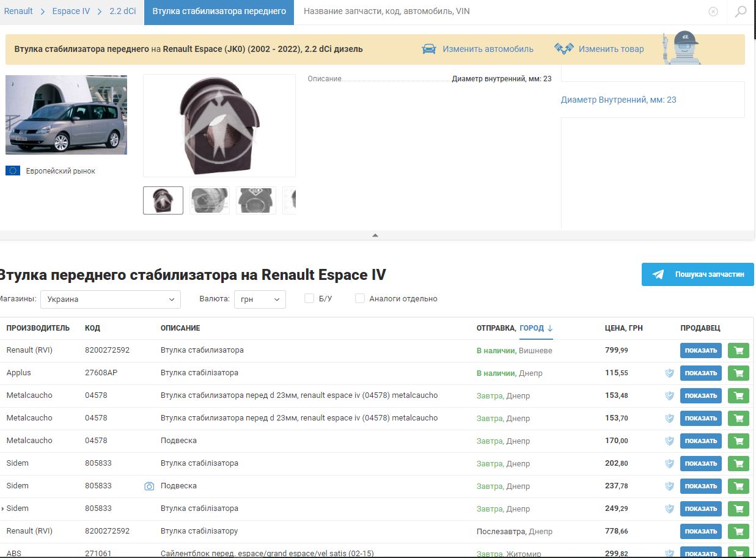
Task: Select the Втулка стабилизатора переднего tab
Action: click(219, 12)
